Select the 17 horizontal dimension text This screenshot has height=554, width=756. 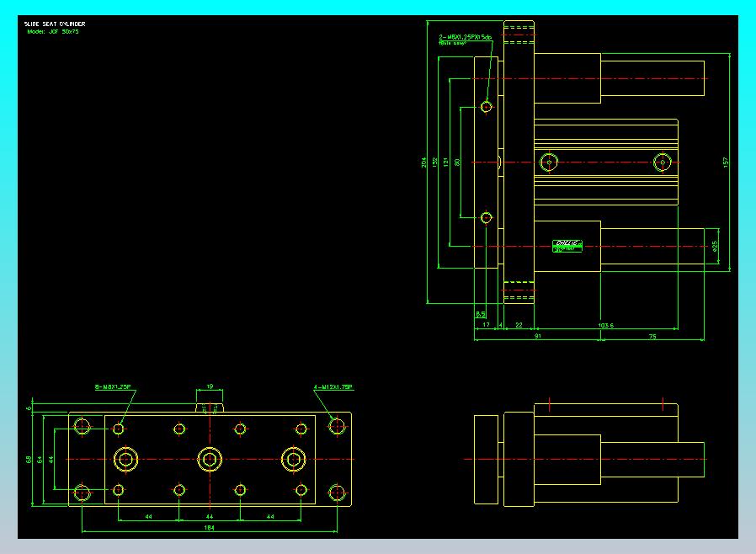(x=486, y=325)
